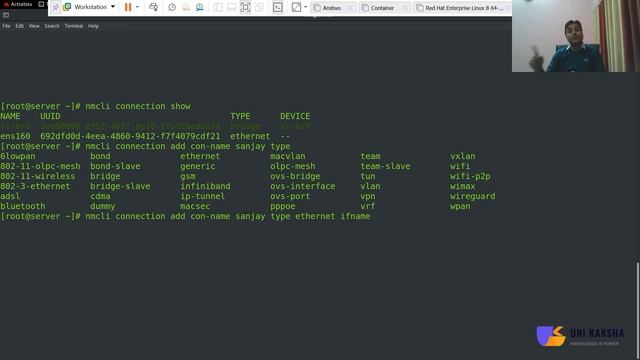The image size is (640, 360).
Task: Expand the stretch display dropdown arrow
Action: point(305,7)
